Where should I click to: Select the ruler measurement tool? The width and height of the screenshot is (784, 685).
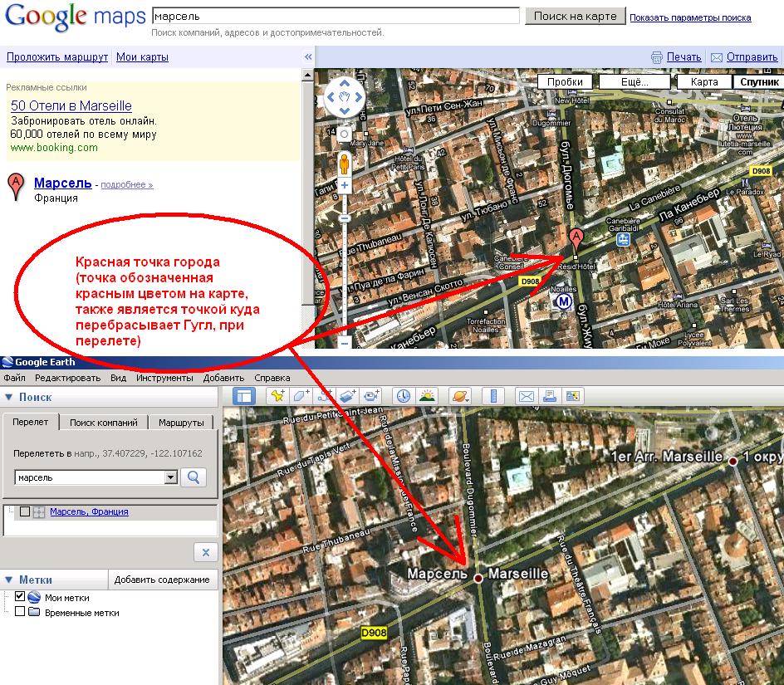[493, 396]
